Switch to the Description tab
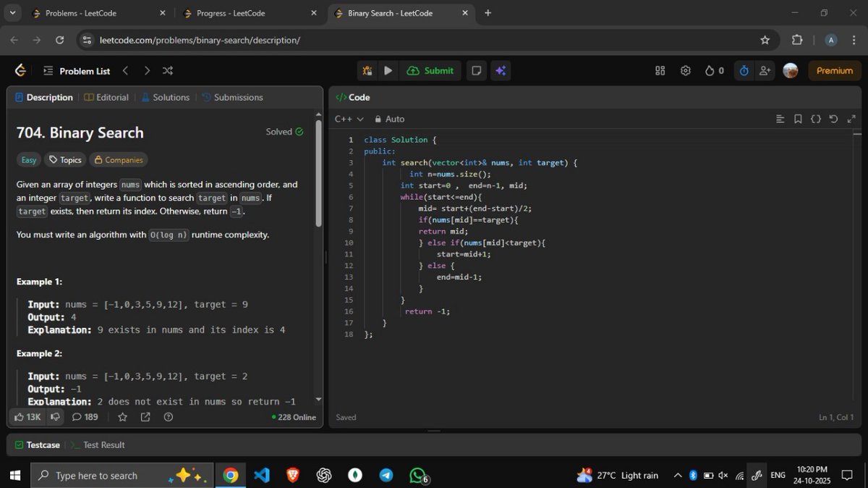This screenshot has height=488, width=868. coord(44,97)
